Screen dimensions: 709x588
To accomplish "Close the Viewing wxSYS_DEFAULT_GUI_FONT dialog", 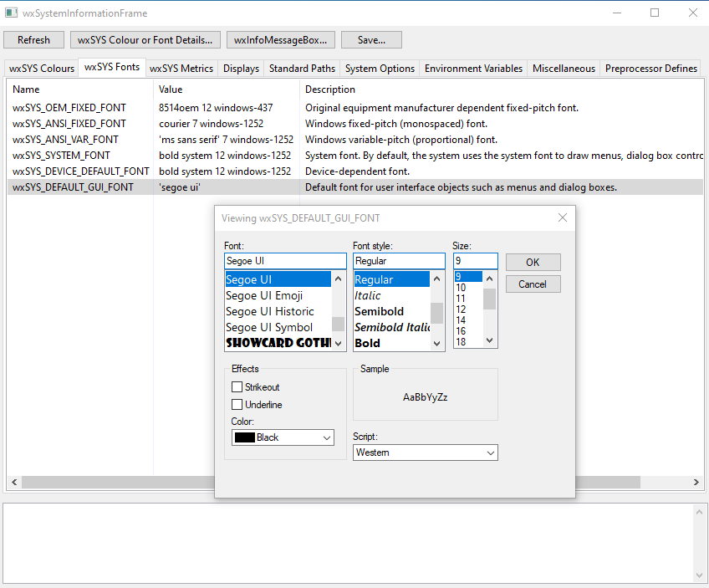I will pos(563,217).
